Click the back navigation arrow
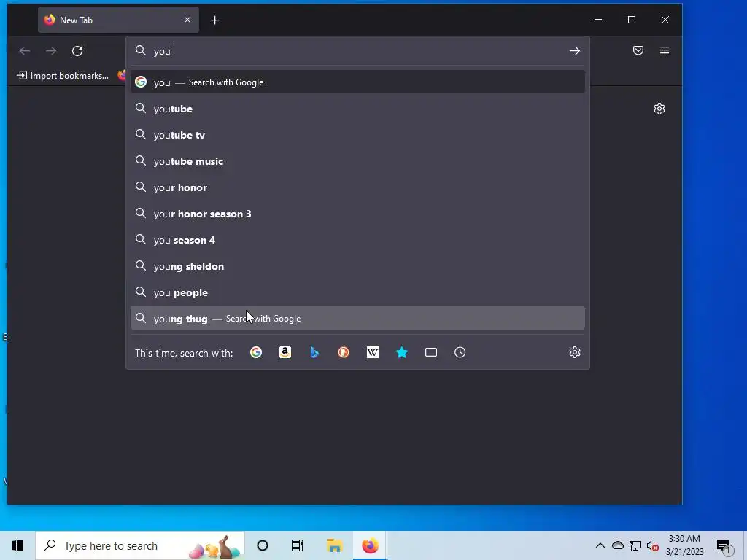747x560 pixels. click(x=25, y=50)
